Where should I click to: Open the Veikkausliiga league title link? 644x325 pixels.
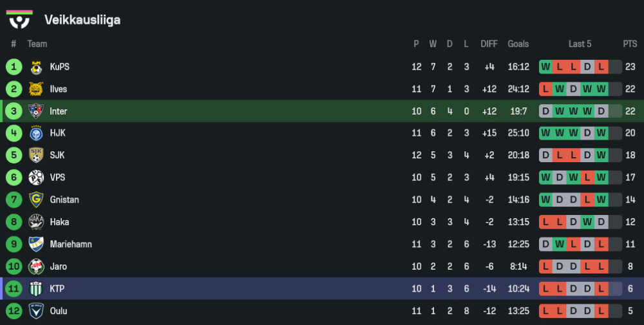(82, 20)
